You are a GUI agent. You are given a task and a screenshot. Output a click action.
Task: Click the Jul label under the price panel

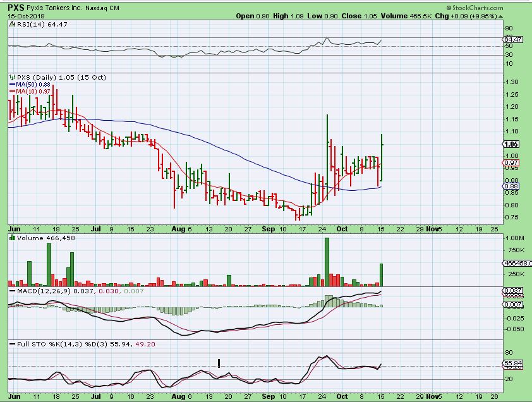(x=95, y=229)
